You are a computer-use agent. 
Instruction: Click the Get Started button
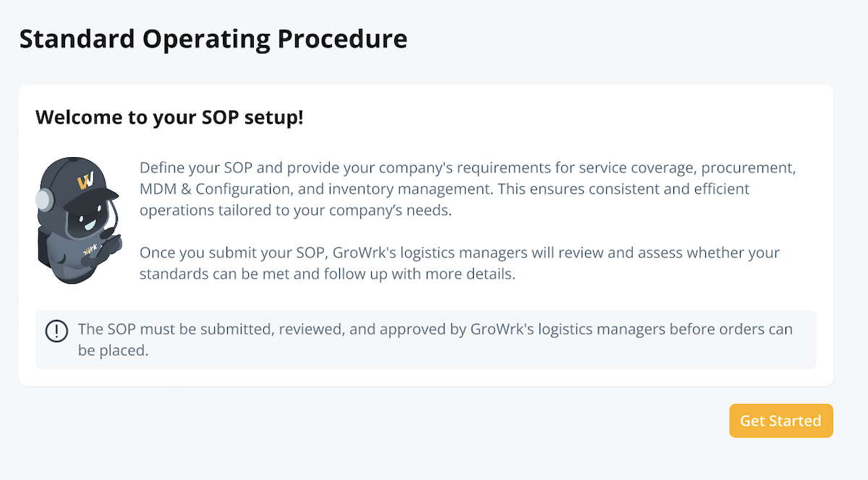(x=780, y=421)
